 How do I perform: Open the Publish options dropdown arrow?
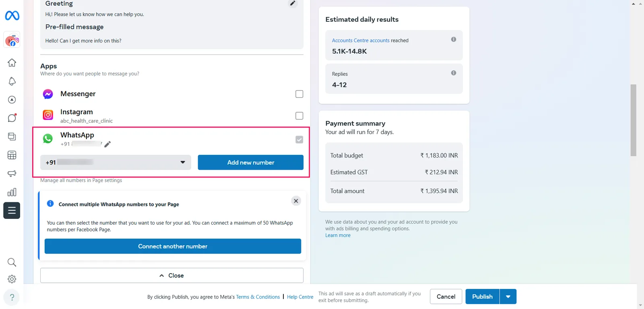click(508, 297)
